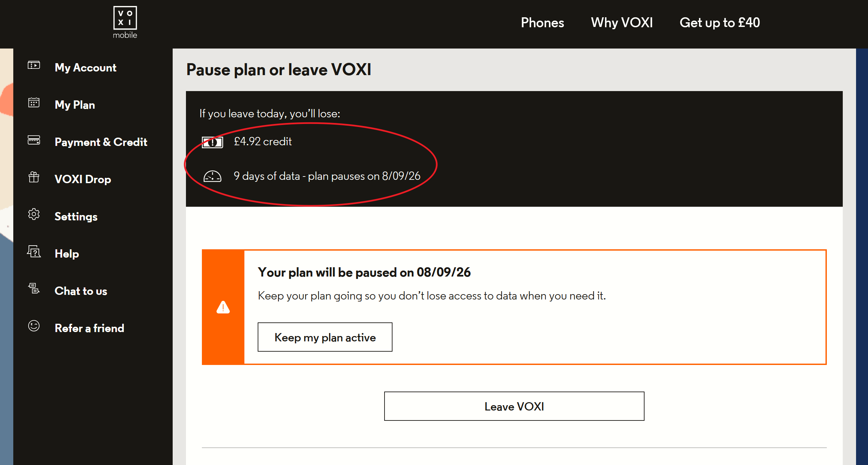The width and height of the screenshot is (868, 465).
Task: Click the My Plan calendar icon
Action: 34,102
